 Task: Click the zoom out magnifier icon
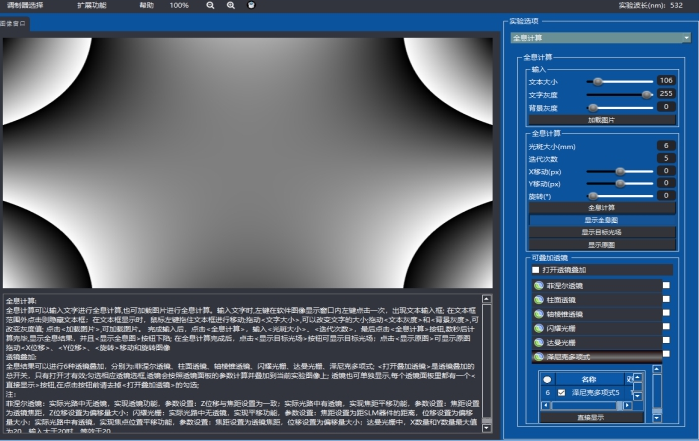(211, 6)
